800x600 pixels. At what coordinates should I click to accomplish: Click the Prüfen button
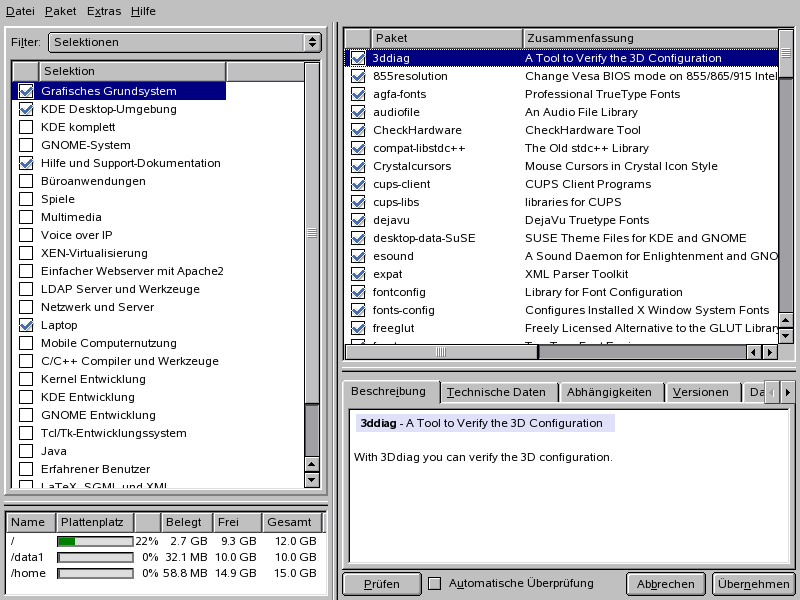pos(381,584)
